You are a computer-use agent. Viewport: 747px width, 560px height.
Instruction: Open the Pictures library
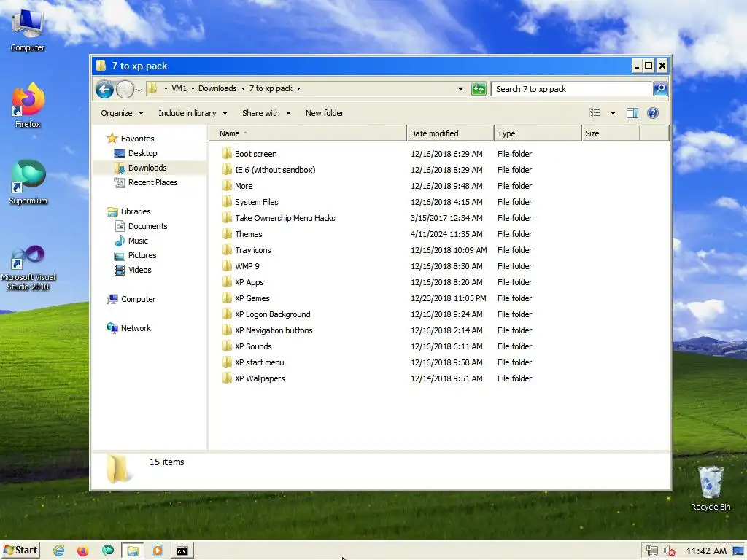point(142,255)
